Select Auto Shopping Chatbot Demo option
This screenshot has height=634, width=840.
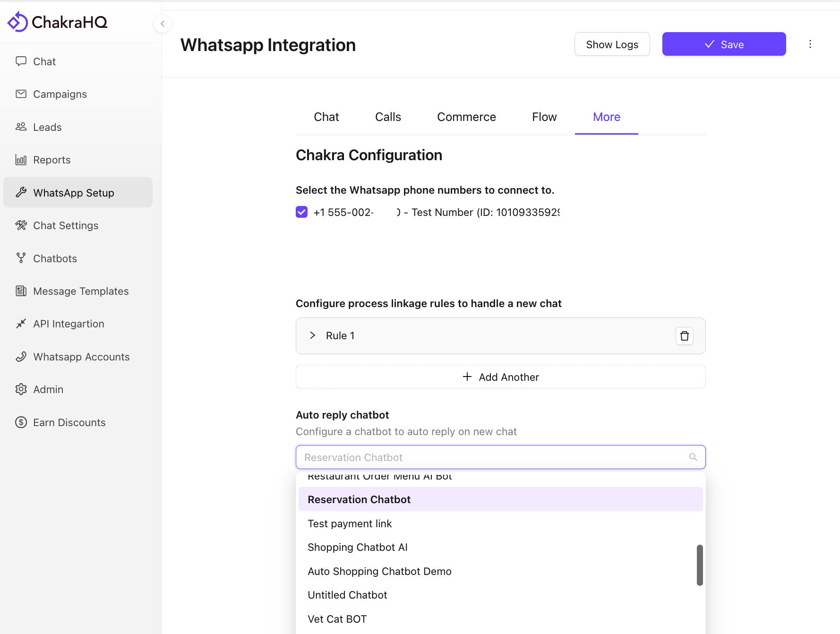[x=500, y=571]
